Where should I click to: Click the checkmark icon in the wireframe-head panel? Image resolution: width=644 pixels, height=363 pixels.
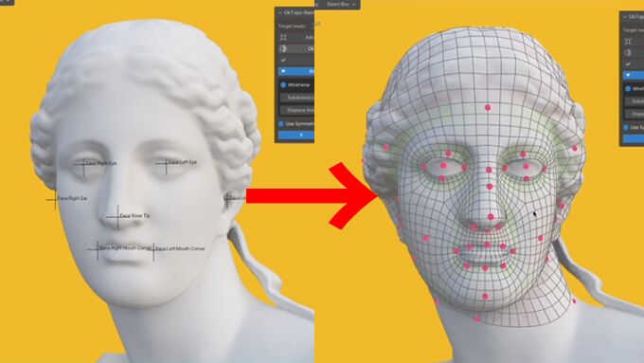[x=628, y=64]
